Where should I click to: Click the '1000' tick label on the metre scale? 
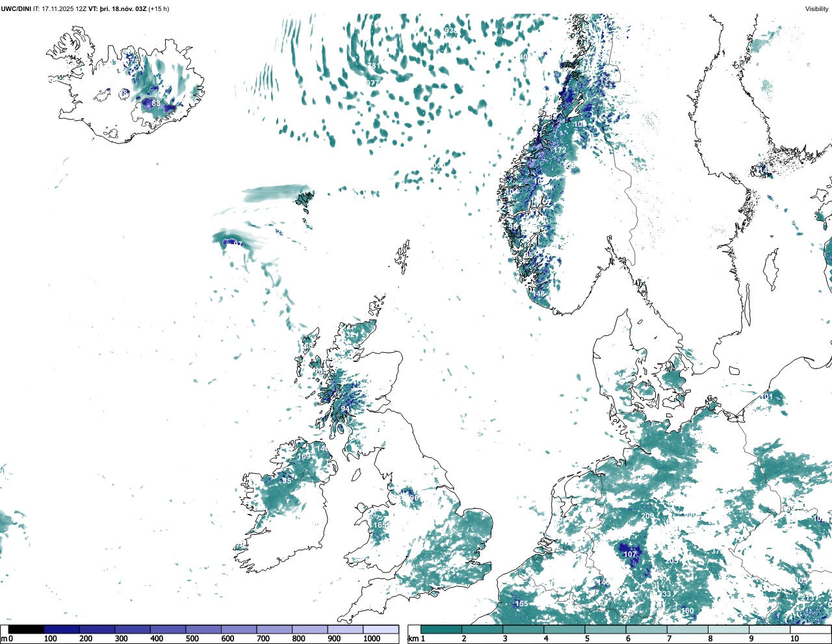tap(372, 639)
